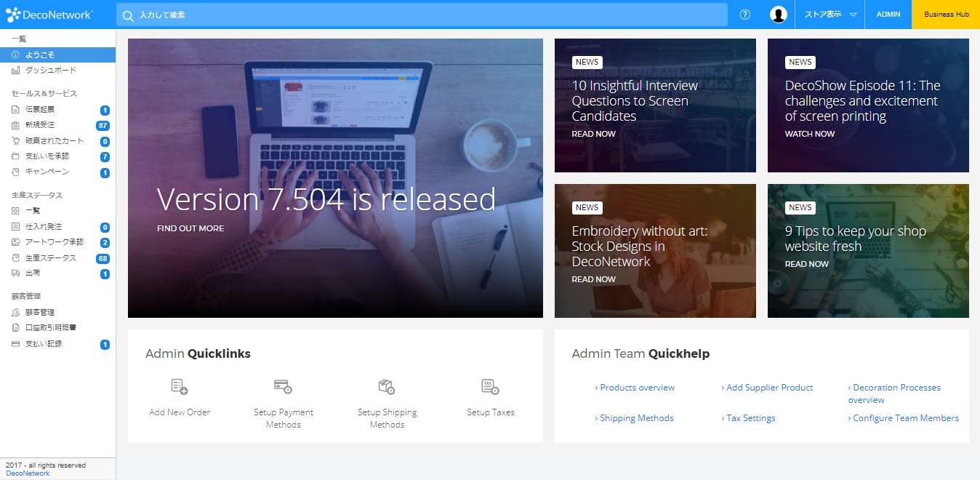Viewport: 980px width, 480px height.
Task: Click the user profile avatar icon
Action: 779,15
